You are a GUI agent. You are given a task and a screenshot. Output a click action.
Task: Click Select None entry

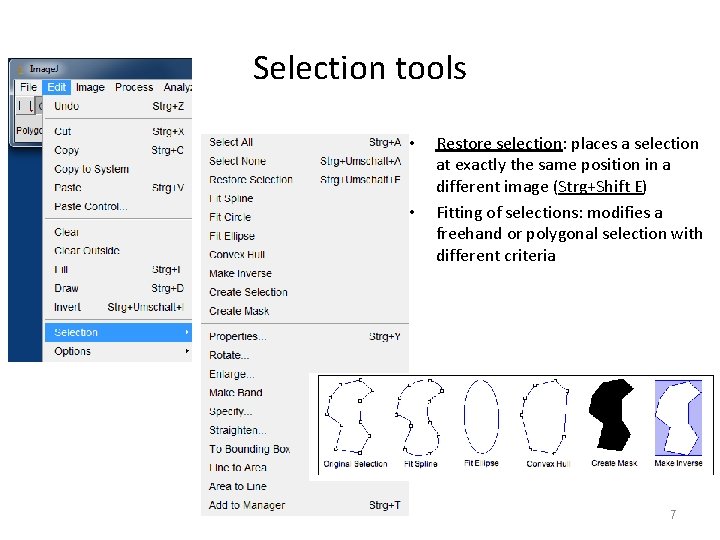pos(305,161)
